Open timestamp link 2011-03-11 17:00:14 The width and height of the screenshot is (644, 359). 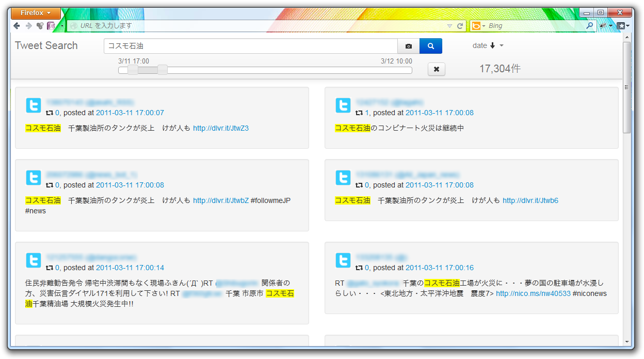(130, 268)
